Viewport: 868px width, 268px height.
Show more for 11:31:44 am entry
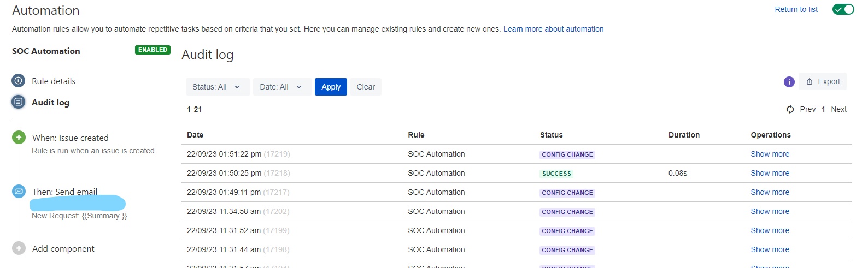pyautogui.click(x=770, y=249)
